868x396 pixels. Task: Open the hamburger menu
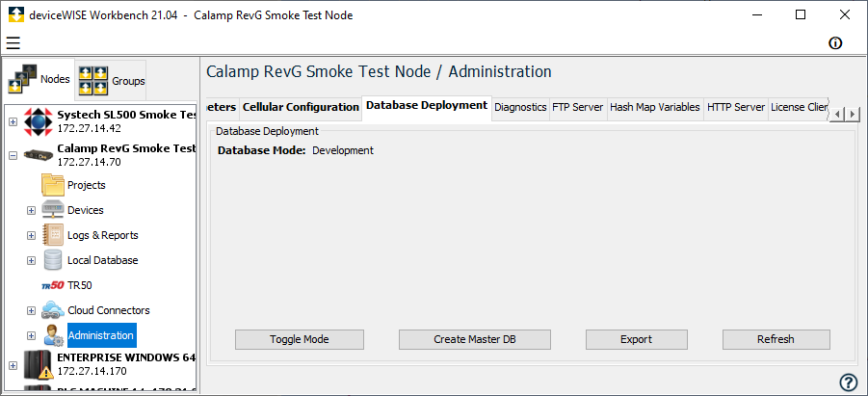13,42
